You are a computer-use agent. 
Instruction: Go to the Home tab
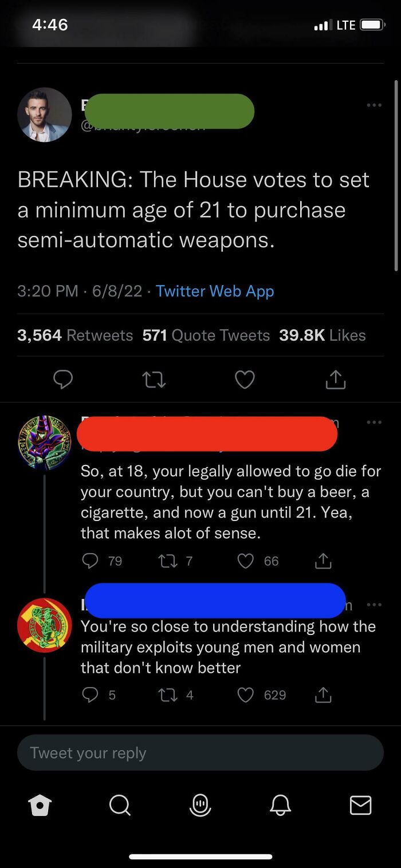pos(40,805)
